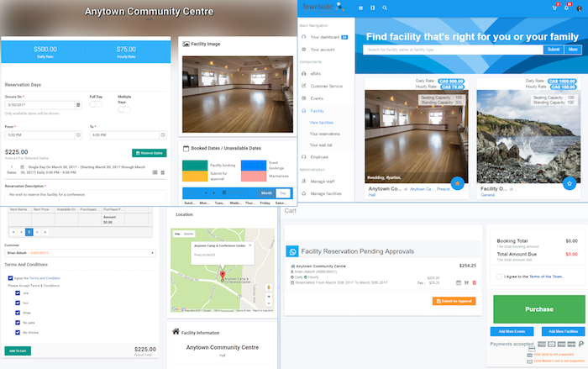This screenshot has height=369, width=588.
Task: Open Your dashboard in sidebar
Action: click(325, 37)
